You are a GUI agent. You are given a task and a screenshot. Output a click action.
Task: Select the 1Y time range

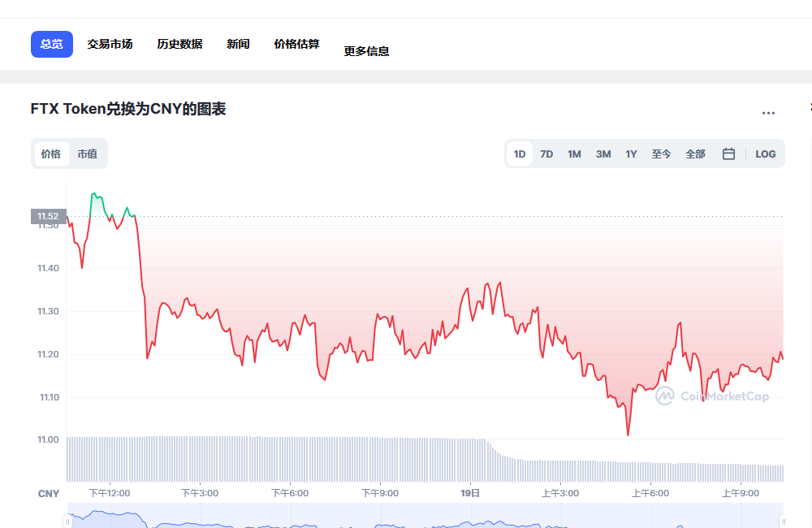point(631,154)
